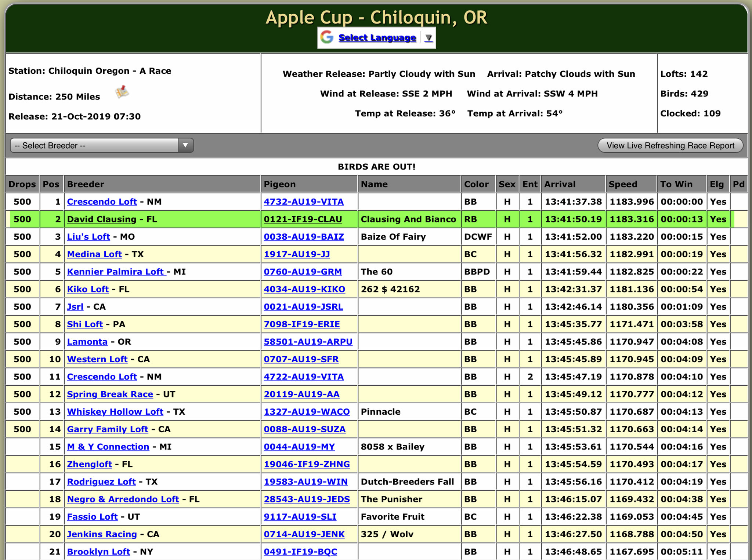Open Kennier Palmira Loft breeder link
The width and height of the screenshot is (752, 560).
116,272
